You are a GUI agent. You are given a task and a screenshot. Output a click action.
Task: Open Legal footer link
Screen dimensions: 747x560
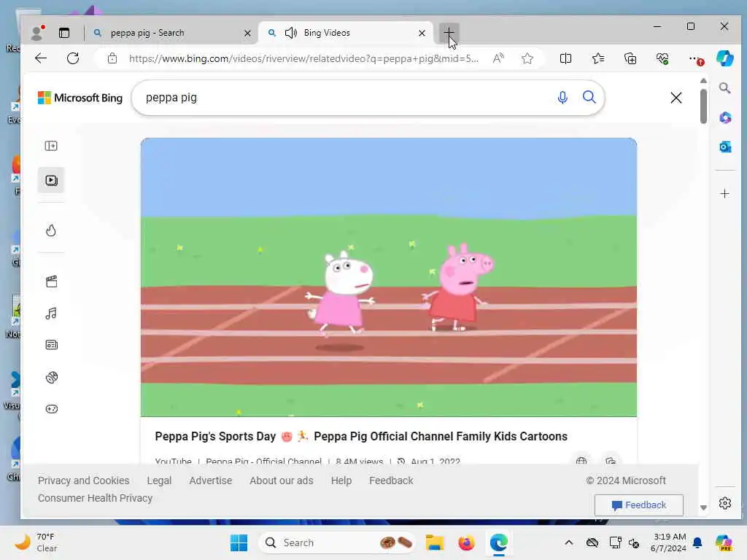pyautogui.click(x=159, y=481)
